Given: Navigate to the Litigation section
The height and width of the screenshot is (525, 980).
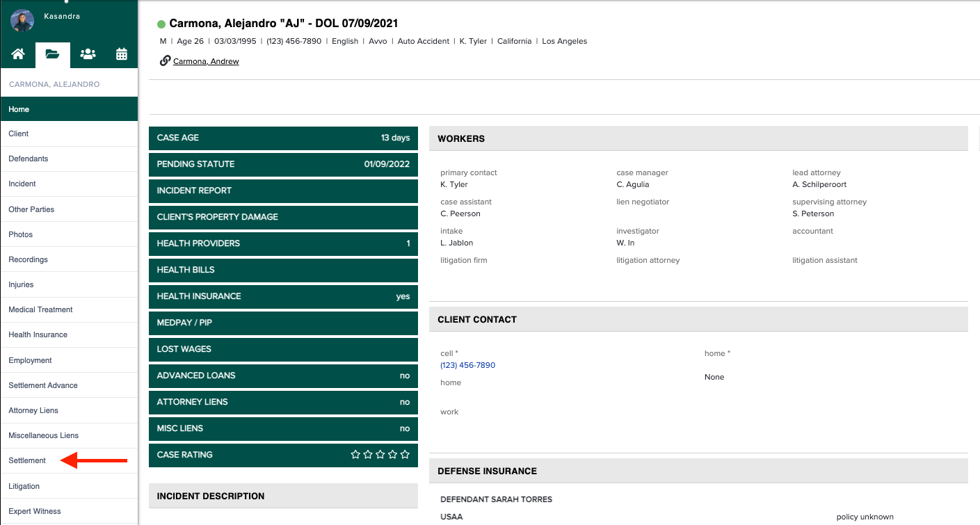Looking at the screenshot, I should click(x=24, y=485).
